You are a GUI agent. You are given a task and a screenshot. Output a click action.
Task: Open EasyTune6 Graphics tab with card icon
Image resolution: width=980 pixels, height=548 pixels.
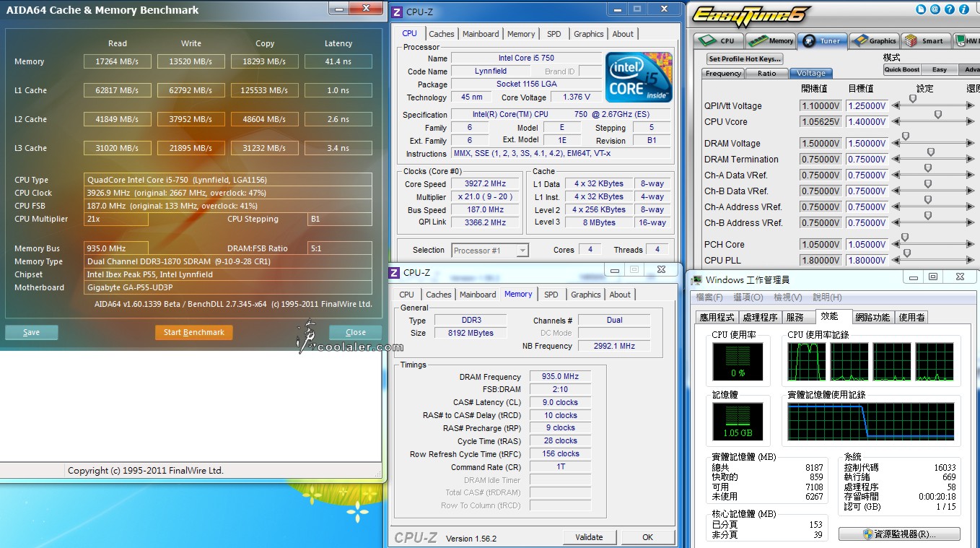tap(874, 40)
